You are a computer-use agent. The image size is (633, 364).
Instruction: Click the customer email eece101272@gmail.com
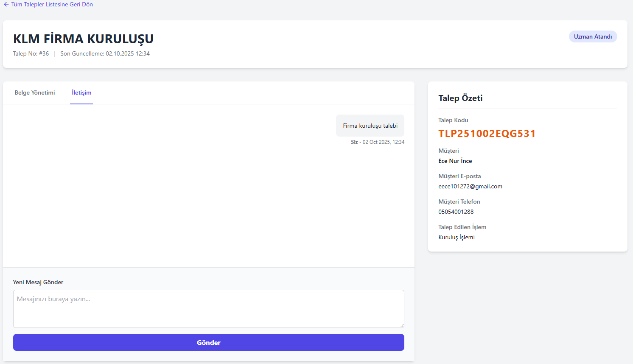[470, 186]
